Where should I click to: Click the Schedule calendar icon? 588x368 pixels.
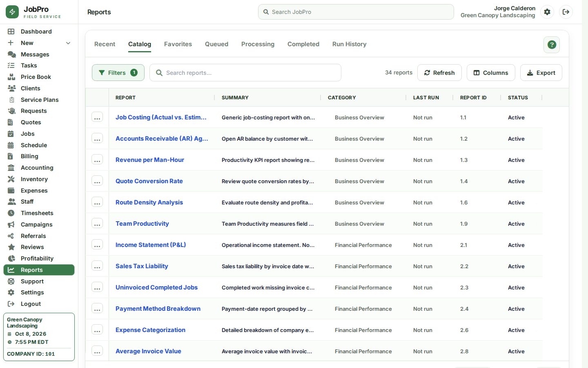[11, 145]
